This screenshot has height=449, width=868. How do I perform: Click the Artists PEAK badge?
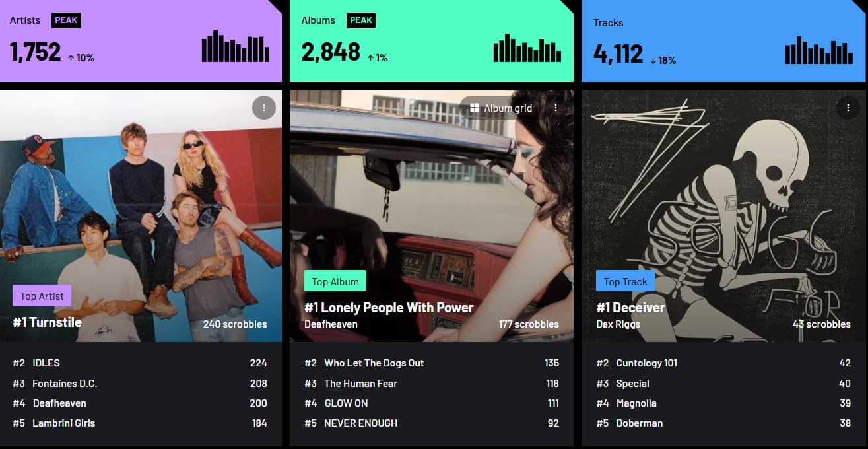66,20
